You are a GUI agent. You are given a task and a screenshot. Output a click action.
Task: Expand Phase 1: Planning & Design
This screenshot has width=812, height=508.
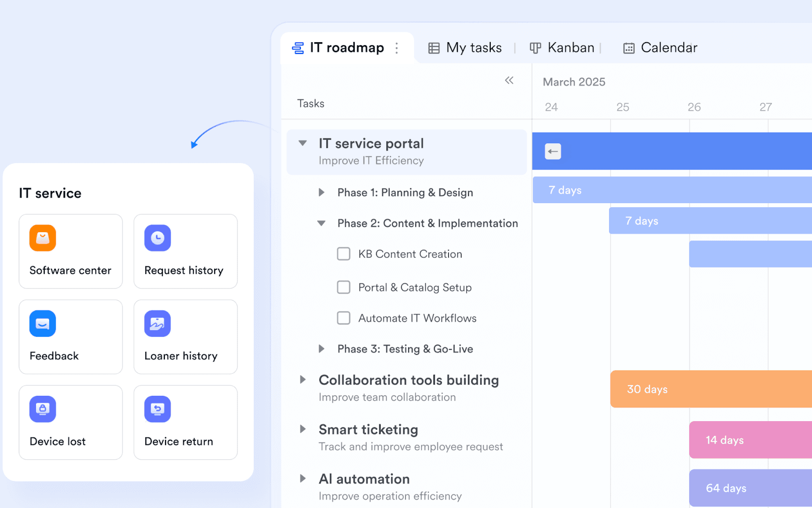321,193
